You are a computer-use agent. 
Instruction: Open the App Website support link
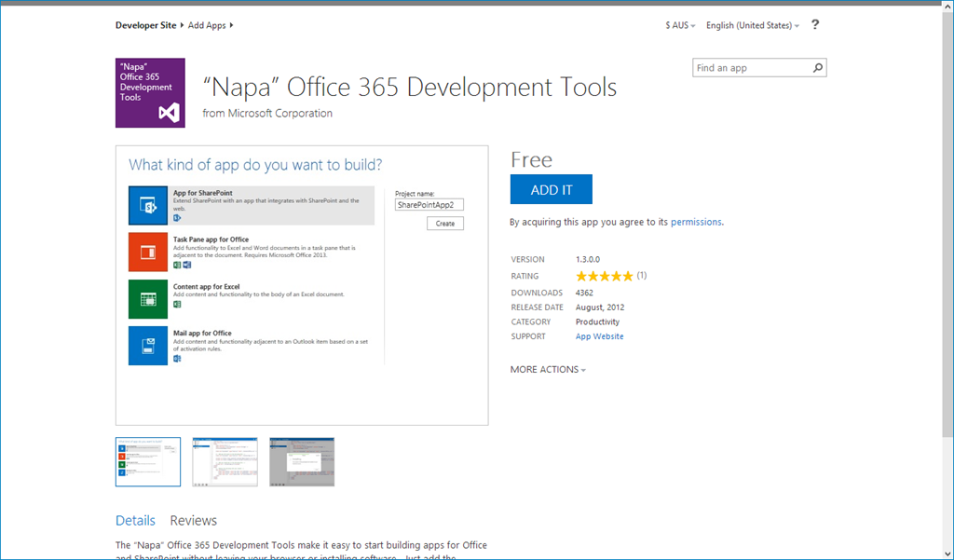599,336
